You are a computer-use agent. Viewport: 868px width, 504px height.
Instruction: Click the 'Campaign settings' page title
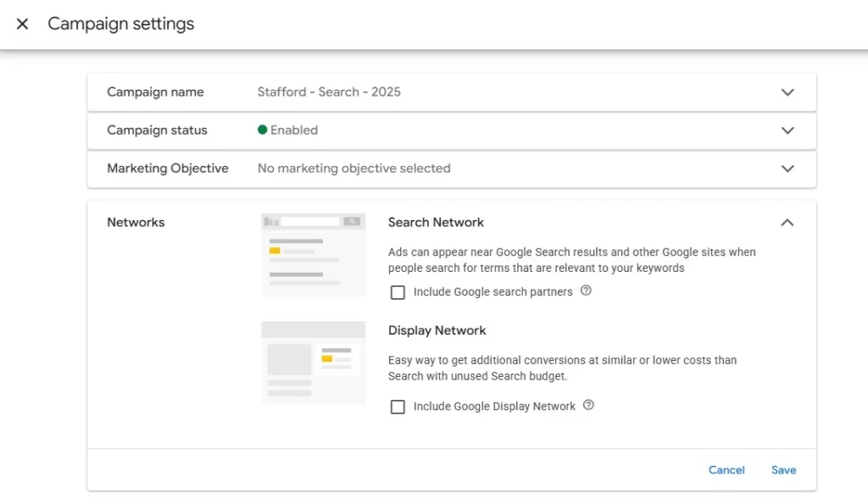[x=120, y=24]
